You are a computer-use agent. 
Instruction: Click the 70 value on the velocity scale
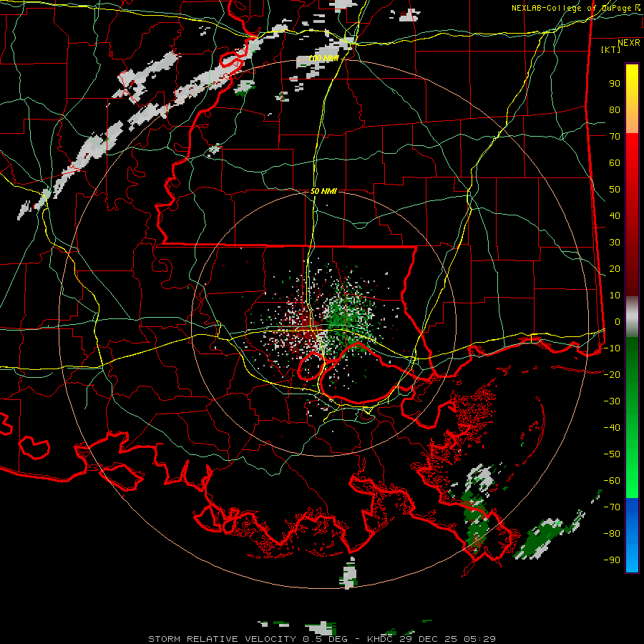pyautogui.click(x=615, y=137)
